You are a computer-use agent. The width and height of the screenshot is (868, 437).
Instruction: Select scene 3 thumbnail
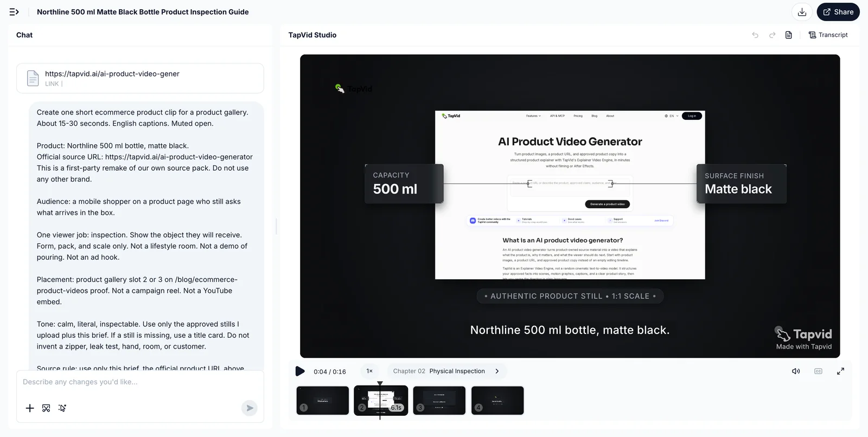tap(439, 401)
